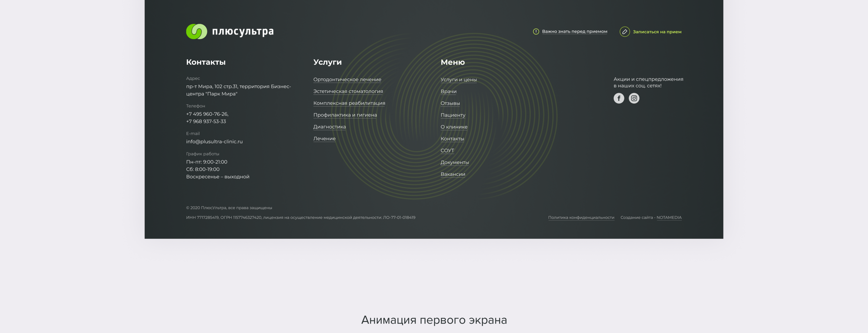Screen dimensions: 868x333
Task: Open 'Врачи' menu item
Action: [x=448, y=91]
